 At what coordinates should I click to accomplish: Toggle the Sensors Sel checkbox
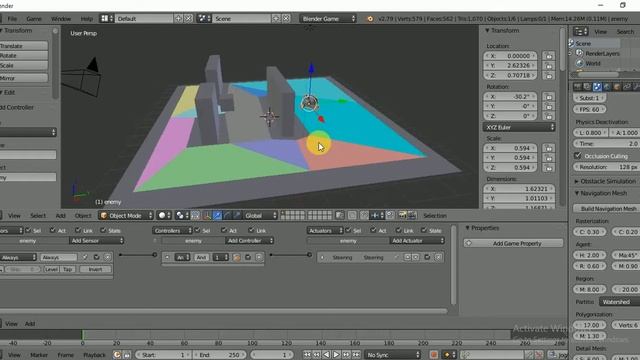coord(28,231)
